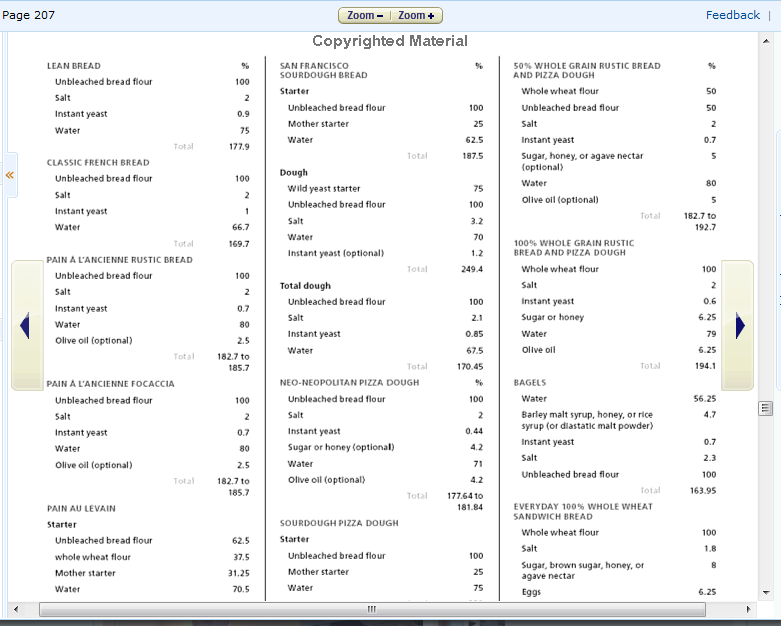Image resolution: width=781 pixels, height=626 pixels.
Task: Click NEO-NEOPOLITAN PIZZA DOUGH heading
Action: click(350, 382)
